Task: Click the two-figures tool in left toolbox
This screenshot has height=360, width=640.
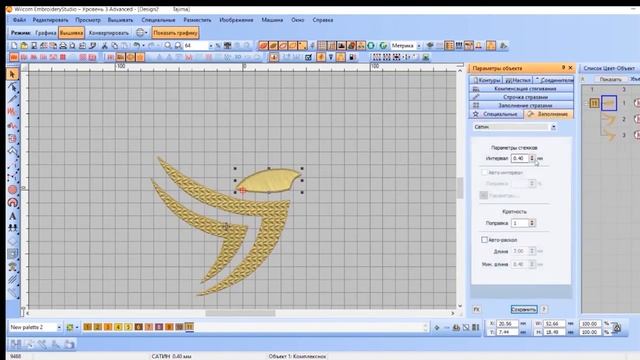Action: tap(13, 228)
